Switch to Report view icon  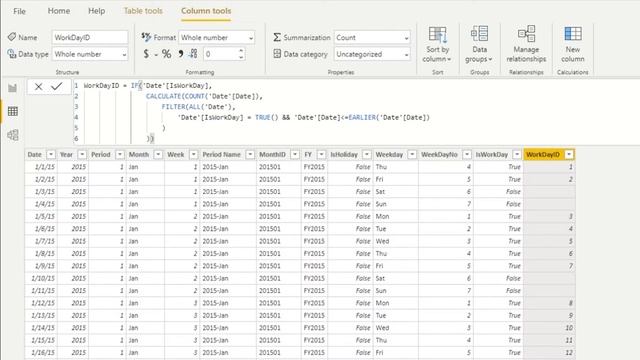pos(13,88)
